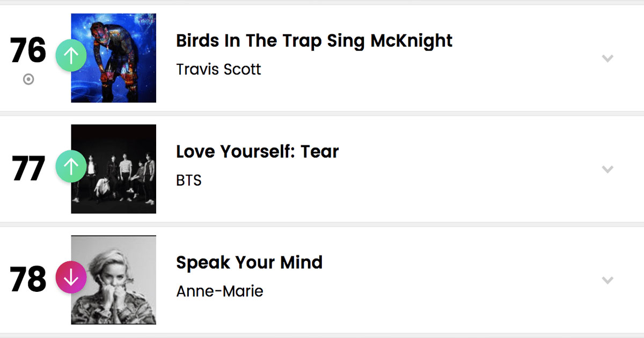Open the Travis Scott album cover thumbnail
This screenshot has height=338, width=644.
point(114,58)
